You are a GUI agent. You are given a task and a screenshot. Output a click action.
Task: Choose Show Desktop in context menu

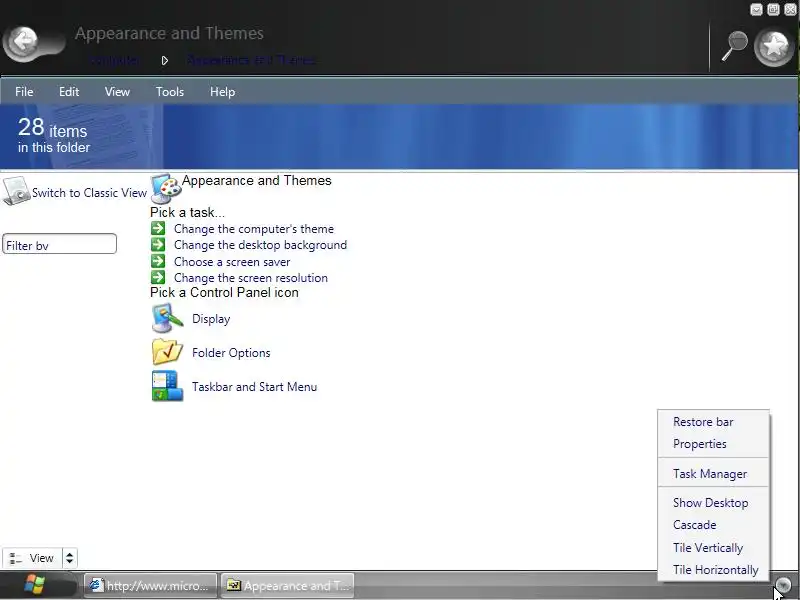713,503
